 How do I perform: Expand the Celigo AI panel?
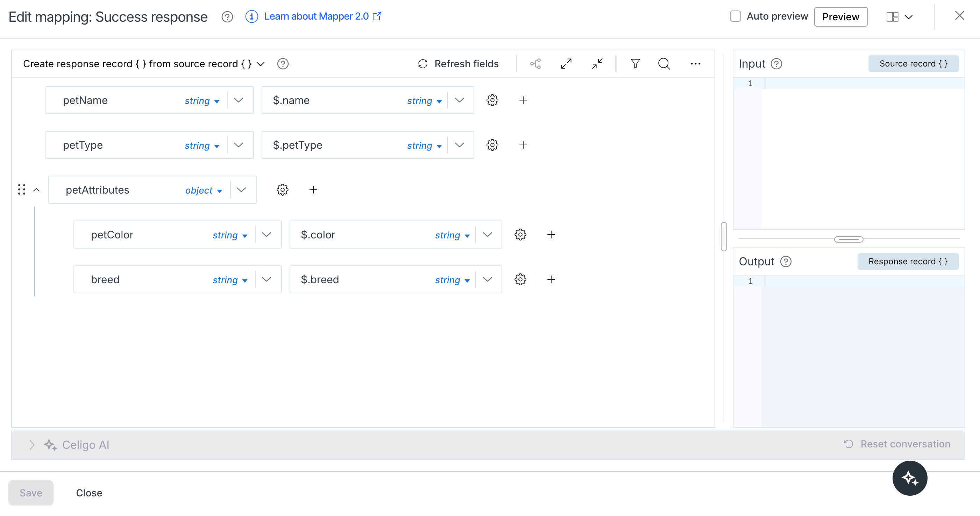[32, 445]
